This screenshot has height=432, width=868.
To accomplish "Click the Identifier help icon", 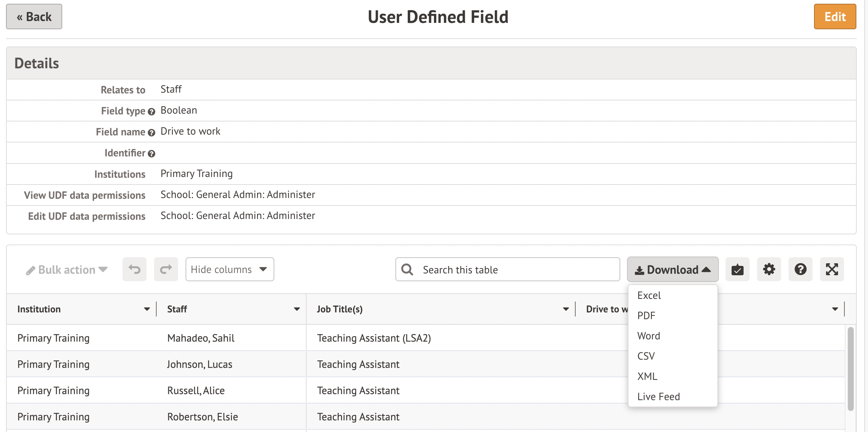I will [151, 154].
